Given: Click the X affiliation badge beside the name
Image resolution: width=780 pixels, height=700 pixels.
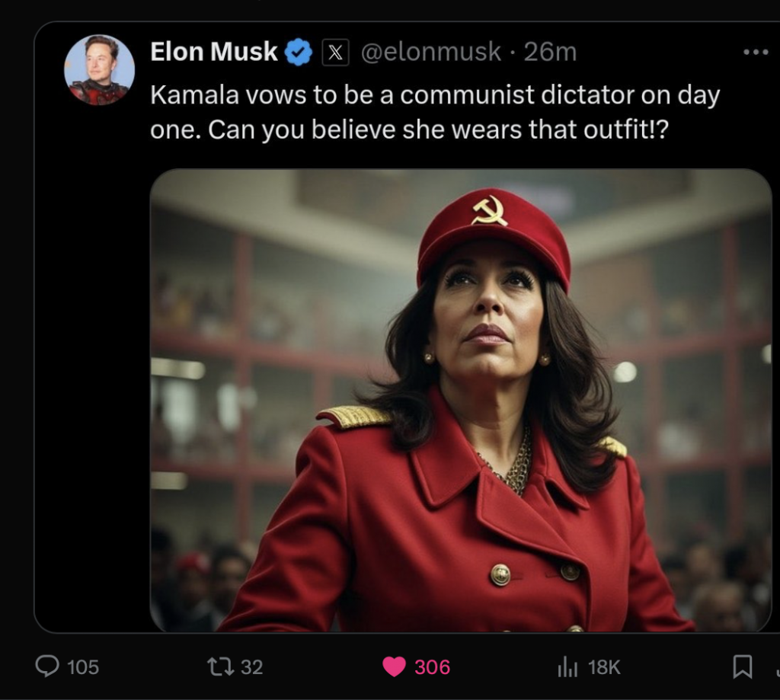Looking at the screenshot, I should [x=336, y=53].
